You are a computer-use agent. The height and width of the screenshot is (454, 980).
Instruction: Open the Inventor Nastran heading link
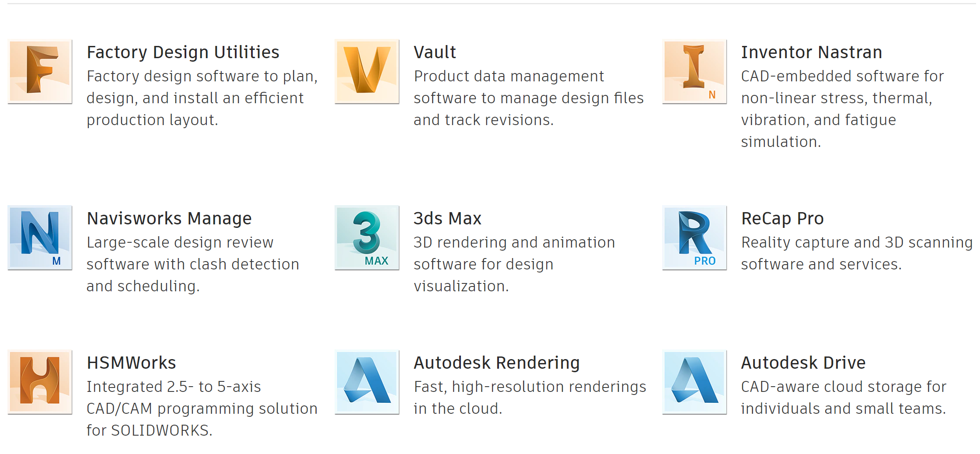[812, 52]
